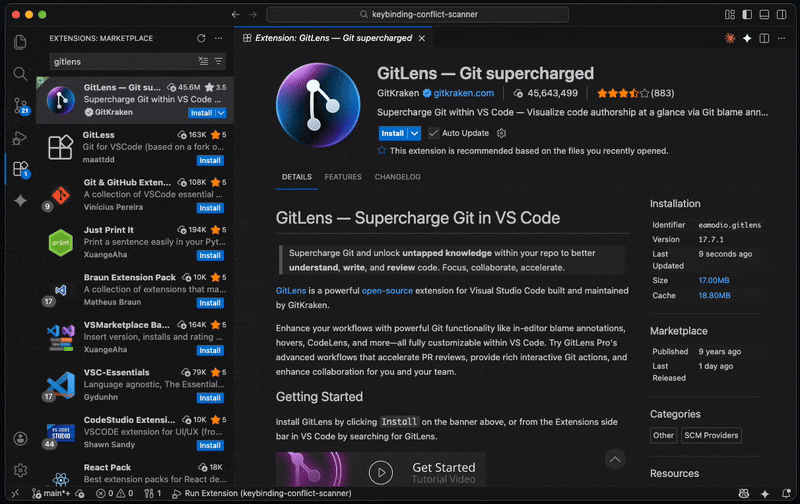Screen dimensions: 800x504
Task: Click the scroll to top chevron button
Action: tap(615, 459)
